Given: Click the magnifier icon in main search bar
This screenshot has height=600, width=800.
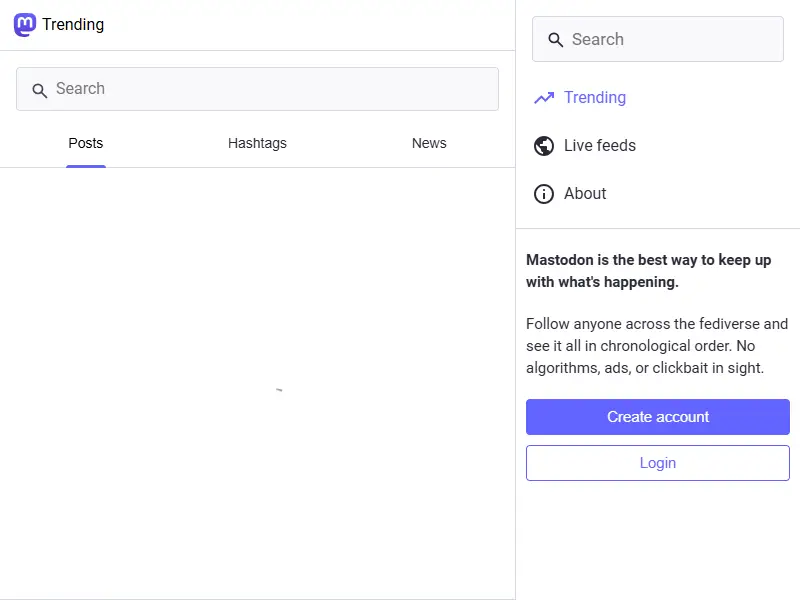Looking at the screenshot, I should (x=39, y=90).
